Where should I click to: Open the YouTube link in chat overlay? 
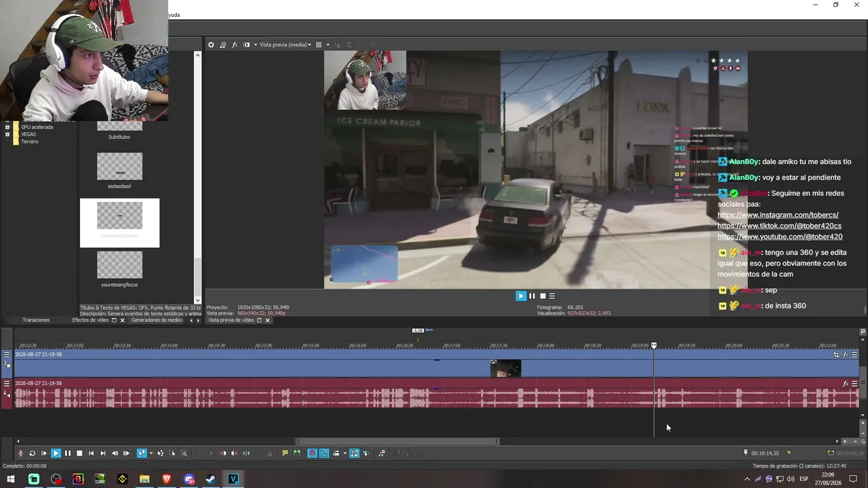[780, 237]
